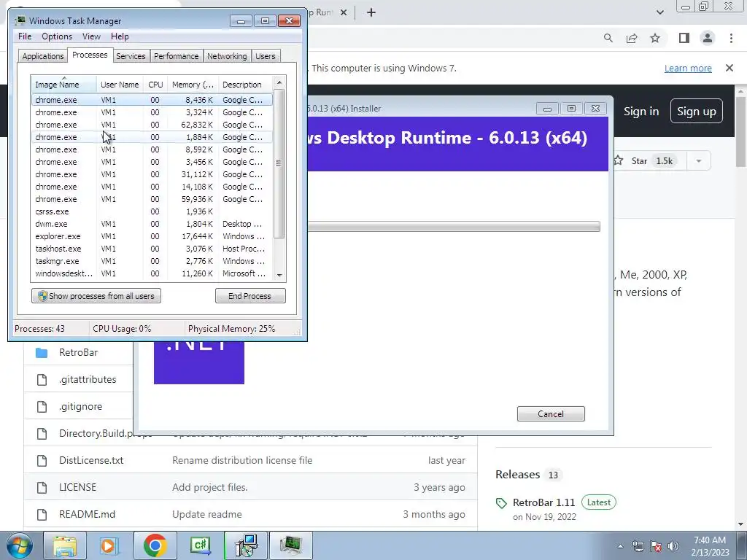Click the volume speaker tray icon
Image resolution: width=747 pixels, height=560 pixels.
pyautogui.click(x=673, y=546)
